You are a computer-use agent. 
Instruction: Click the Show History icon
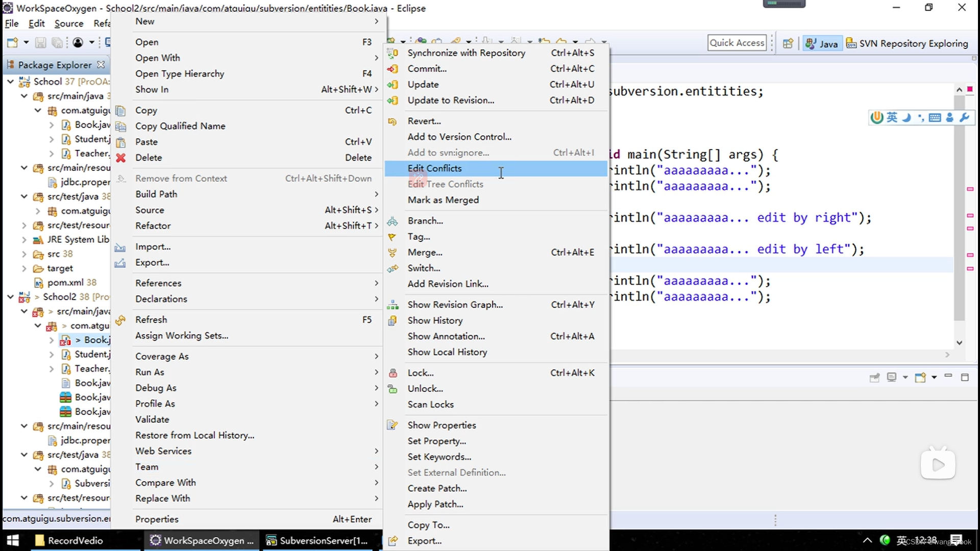(393, 320)
